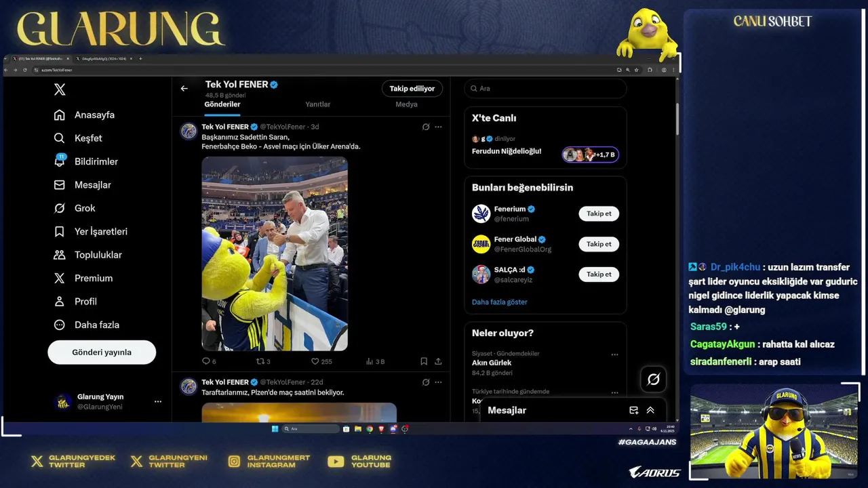
Task: Click the floating Grok button
Action: (654, 380)
